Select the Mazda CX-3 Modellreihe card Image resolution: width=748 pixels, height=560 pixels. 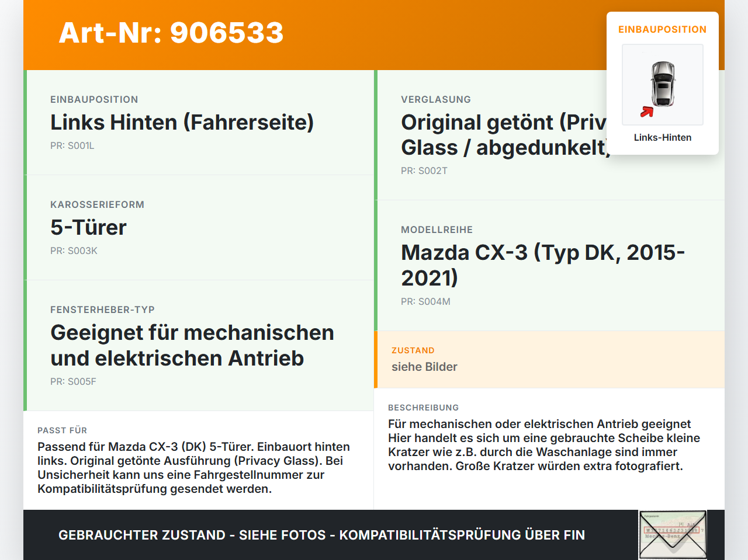[x=549, y=266]
